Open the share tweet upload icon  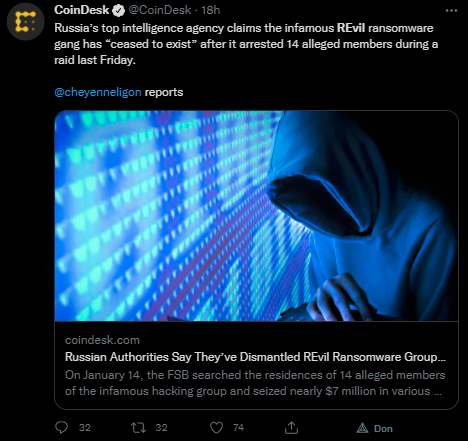tap(291, 427)
